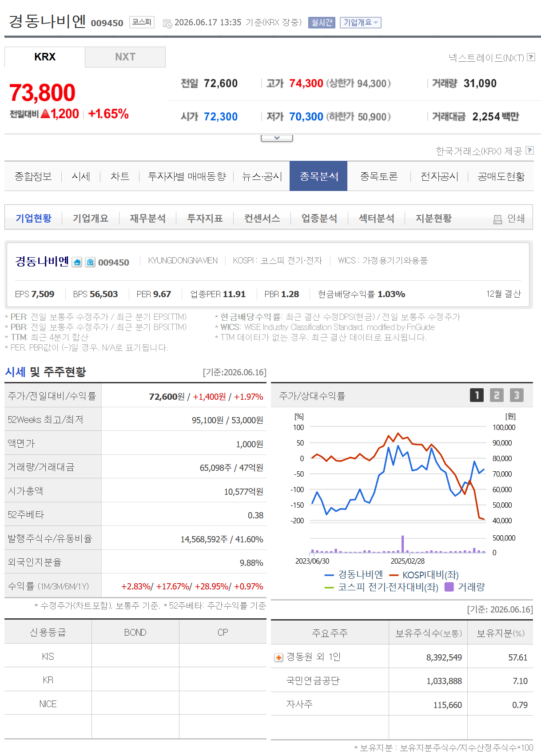The height and width of the screenshot is (756, 541).
Task: Click the 시가총액 value 10,577억원
Action: tap(243, 491)
